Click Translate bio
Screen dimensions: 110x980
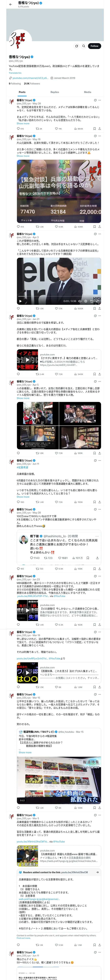15,73
